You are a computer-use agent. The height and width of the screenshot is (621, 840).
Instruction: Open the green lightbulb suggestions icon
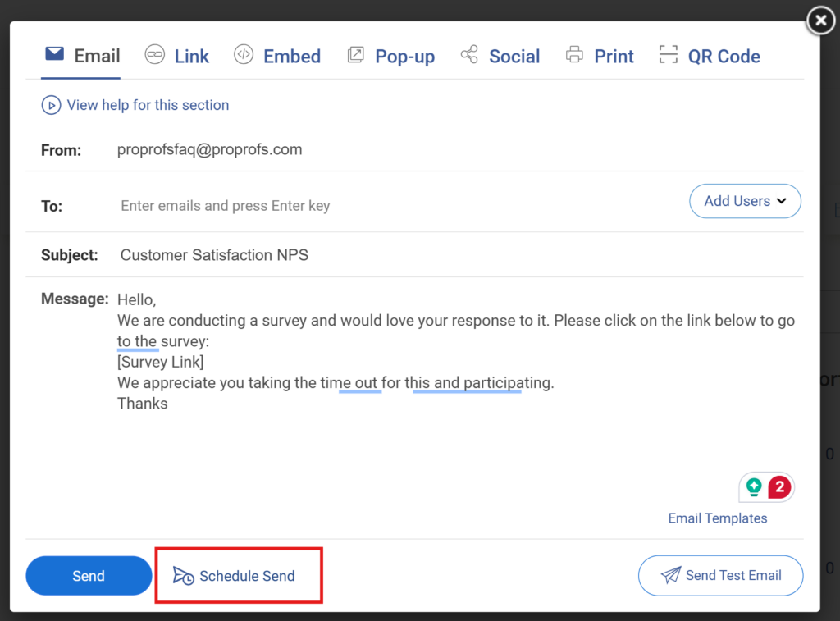(x=755, y=486)
